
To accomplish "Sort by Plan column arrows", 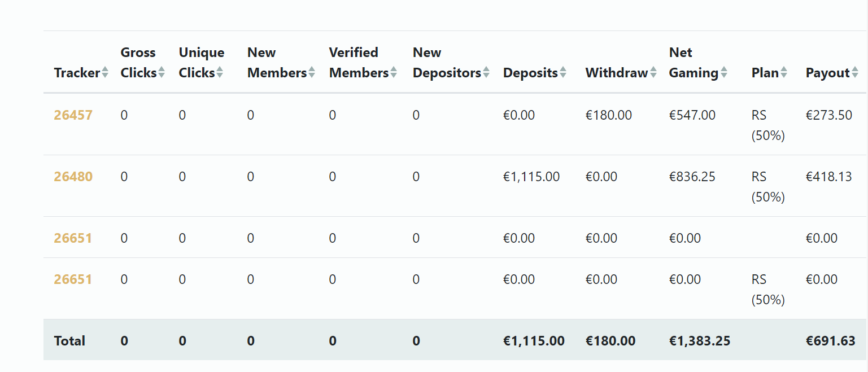I will (784, 73).
